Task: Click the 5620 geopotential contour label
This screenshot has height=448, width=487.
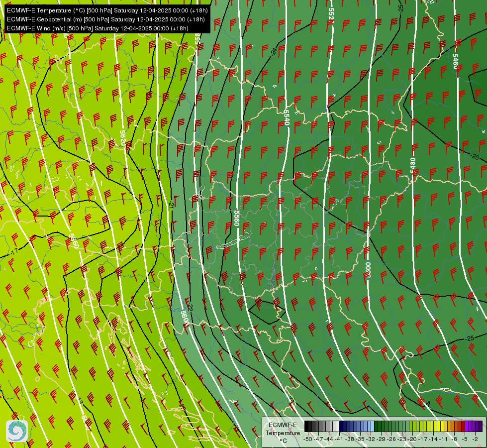Action: (x=122, y=138)
